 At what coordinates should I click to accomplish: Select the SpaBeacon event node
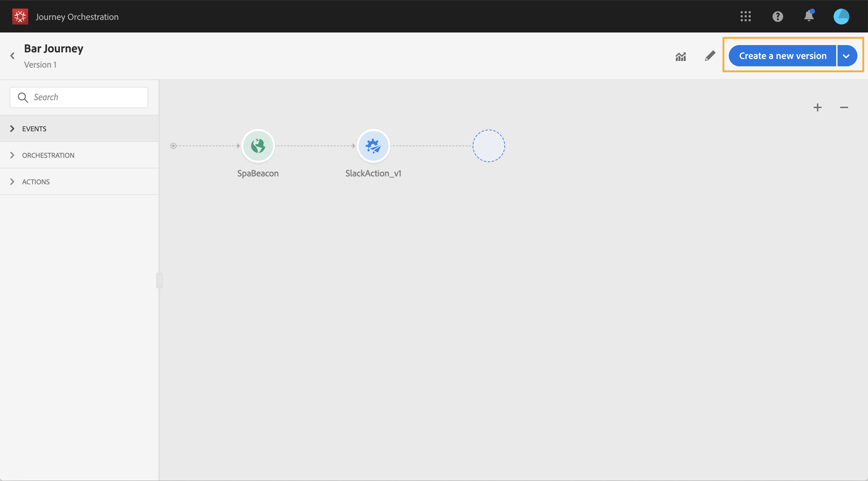tap(258, 146)
